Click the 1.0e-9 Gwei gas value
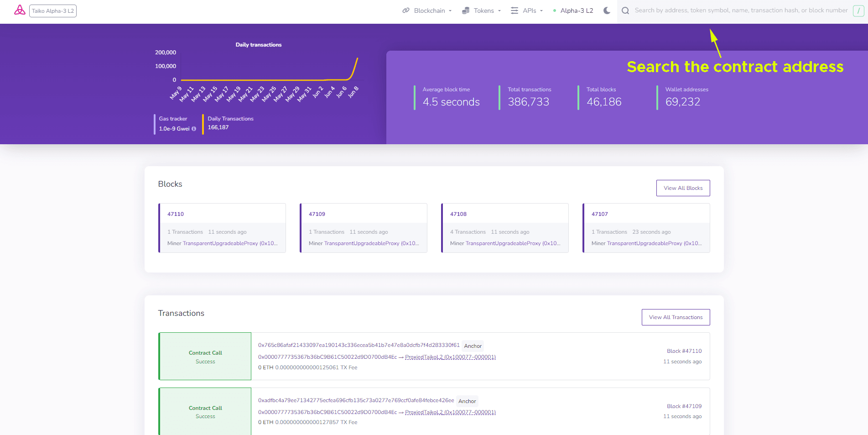The width and height of the screenshot is (868, 435). (x=174, y=129)
